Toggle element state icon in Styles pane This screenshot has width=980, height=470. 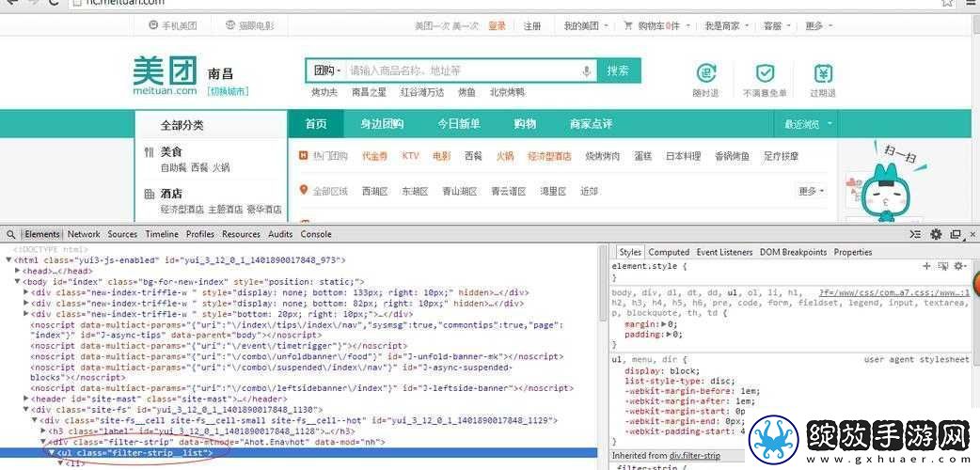[943, 266]
